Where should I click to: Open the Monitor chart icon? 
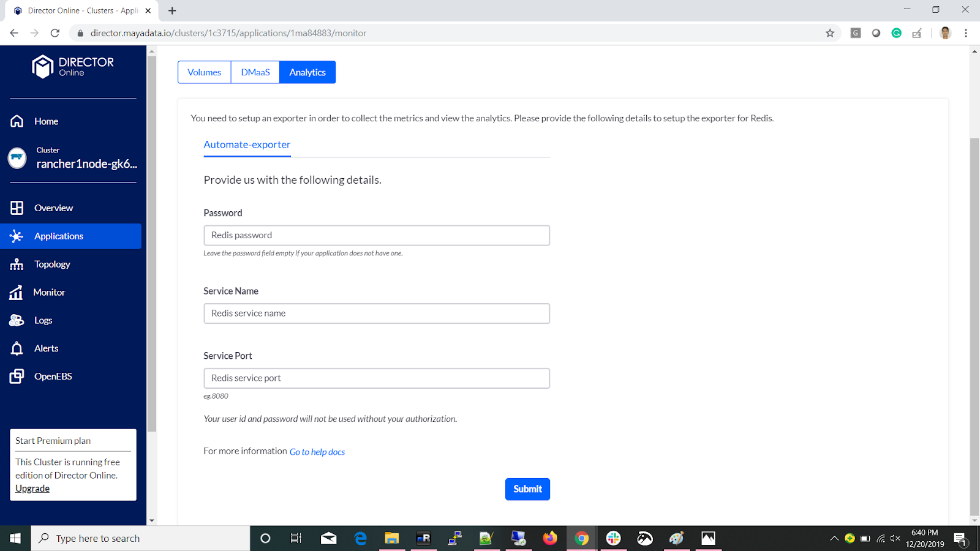pyautogui.click(x=17, y=293)
